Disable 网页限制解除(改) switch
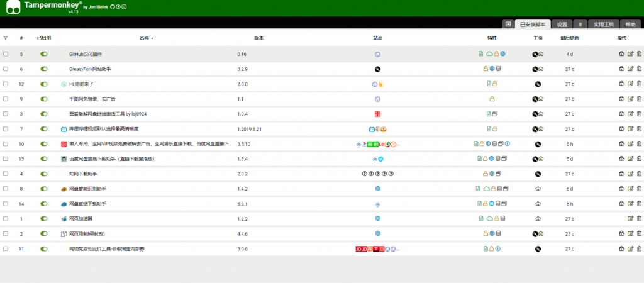The image size is (644, 283). click(43, 234)
